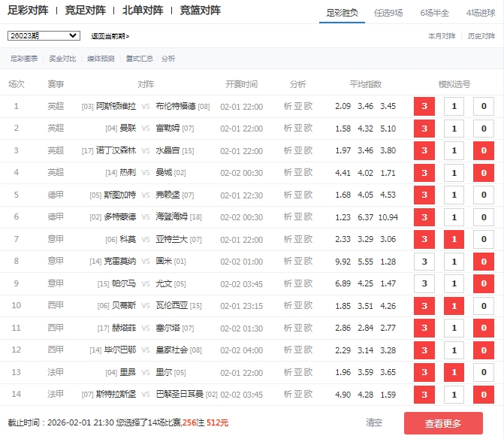Toggle pick 1 for match 1 阿斯顿维拉
Screen dimensions: 504x439
pyautogui.click(x=454, y=107)
